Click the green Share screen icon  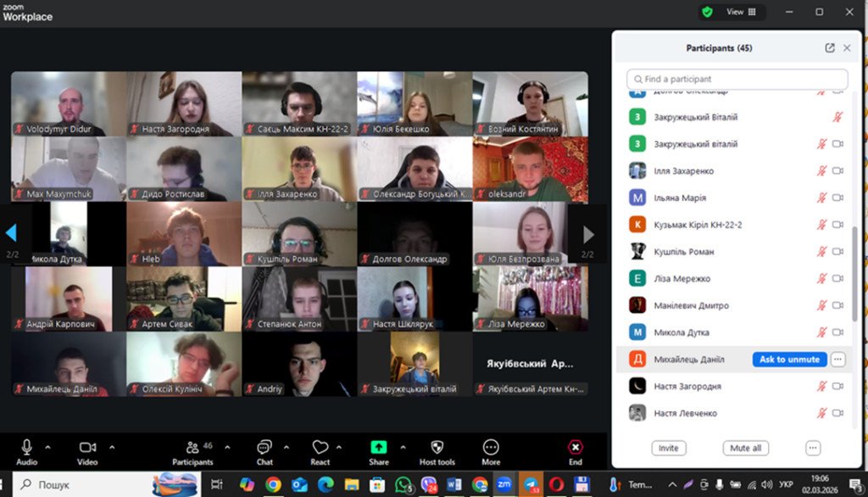[379, 447]
